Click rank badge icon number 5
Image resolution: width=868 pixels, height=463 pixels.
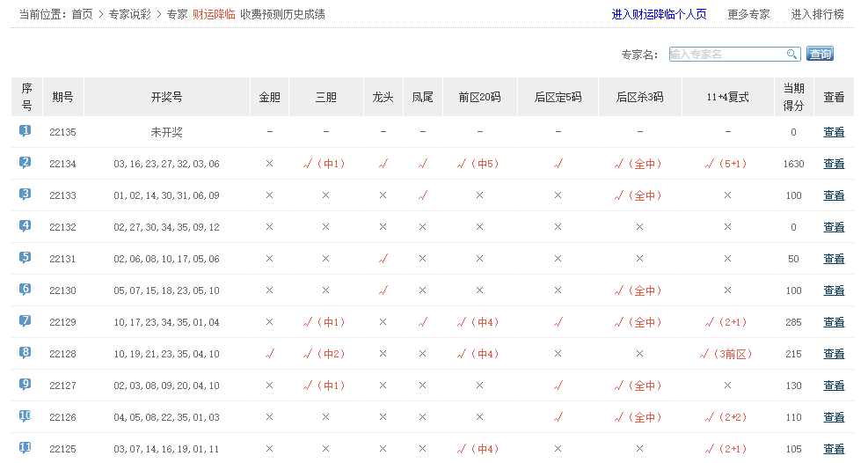click(26, 258)
